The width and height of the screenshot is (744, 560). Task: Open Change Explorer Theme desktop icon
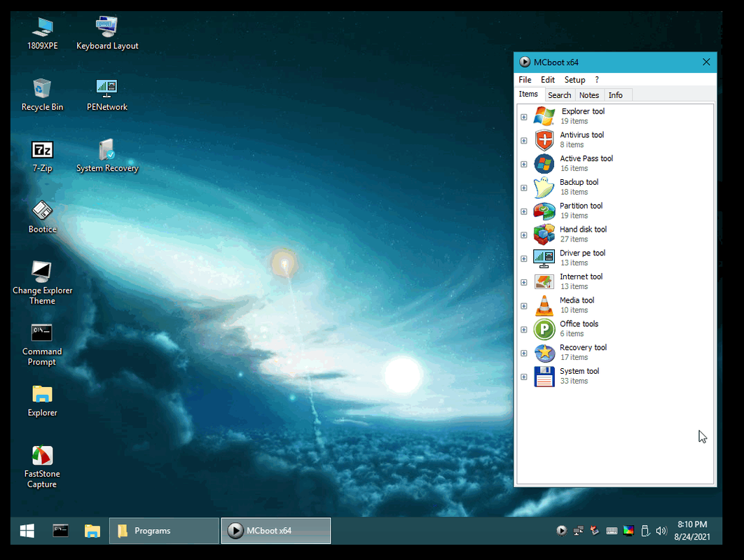42,283
